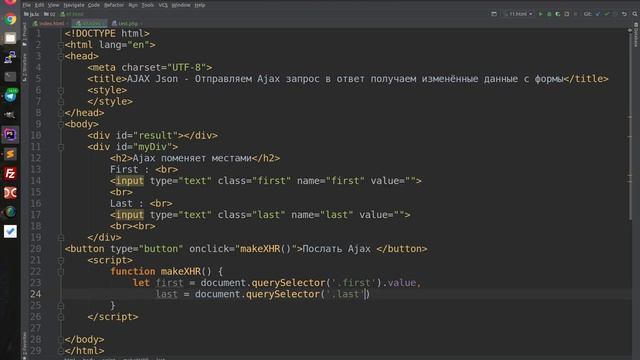
Task: Switch to PhpStorm icon in the dock
Action: pyautogui.click(x=10, y=135)
